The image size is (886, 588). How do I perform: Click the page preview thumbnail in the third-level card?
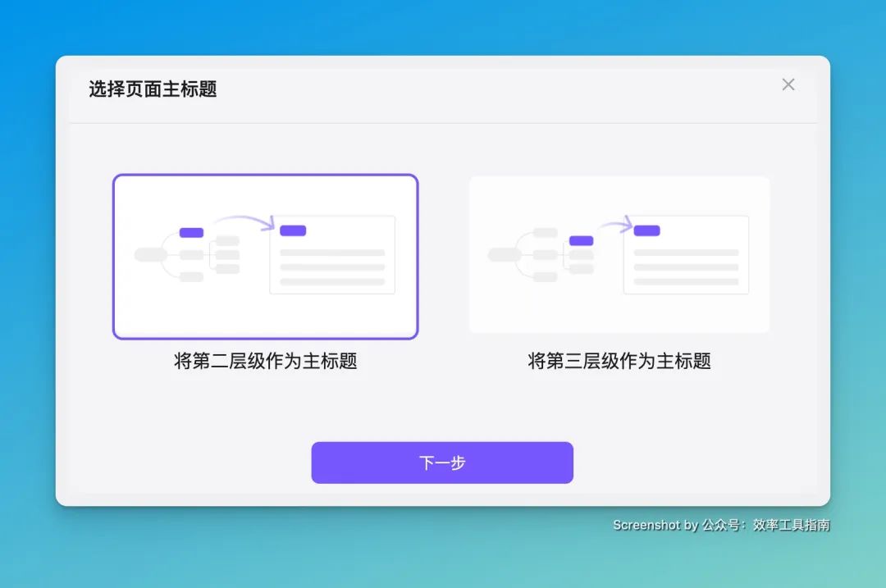[x=686, y=255]
